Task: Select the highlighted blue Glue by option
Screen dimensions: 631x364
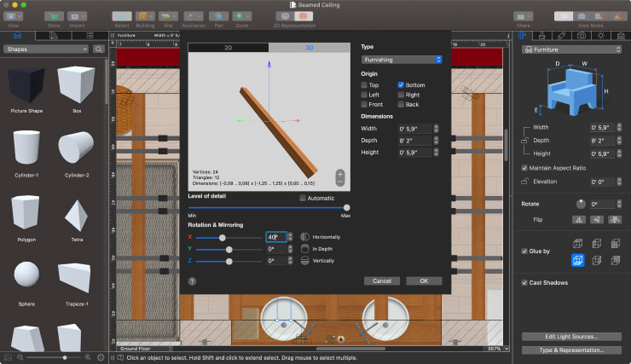Action: pyautogui.click(x=577, y=260)
